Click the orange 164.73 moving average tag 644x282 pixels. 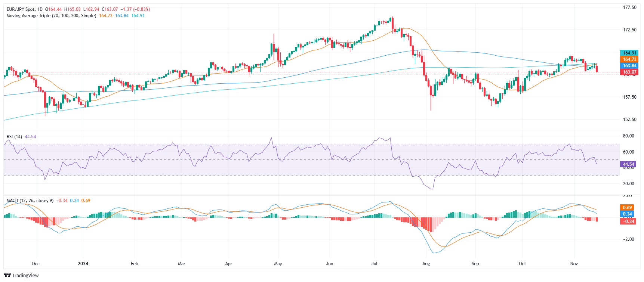(x=629, y=59)
